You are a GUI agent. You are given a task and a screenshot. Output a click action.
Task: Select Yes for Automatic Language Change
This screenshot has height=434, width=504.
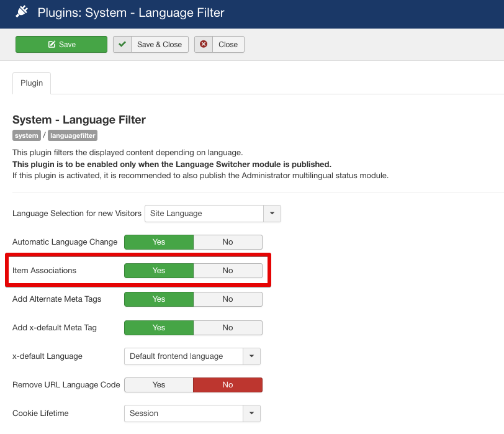159,242
